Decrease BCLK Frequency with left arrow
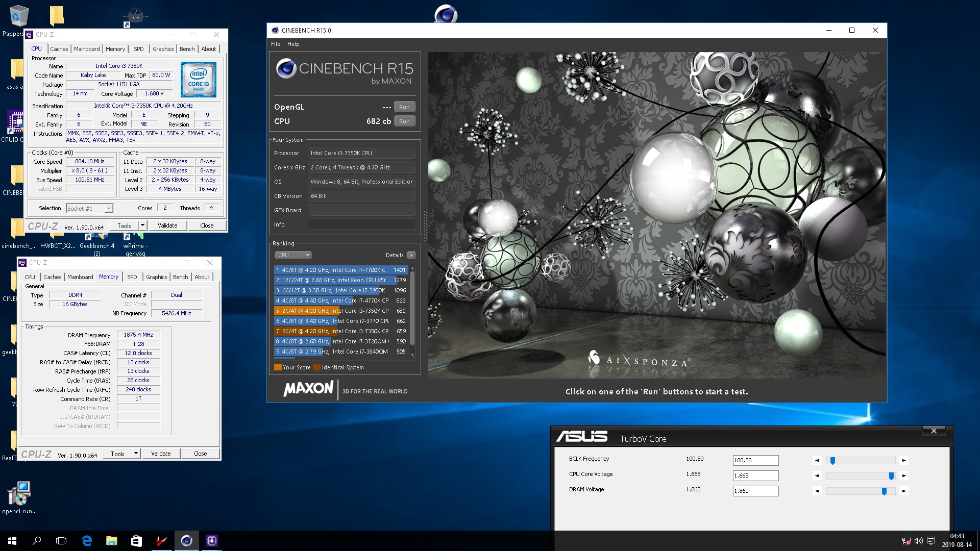 point(817,460)
